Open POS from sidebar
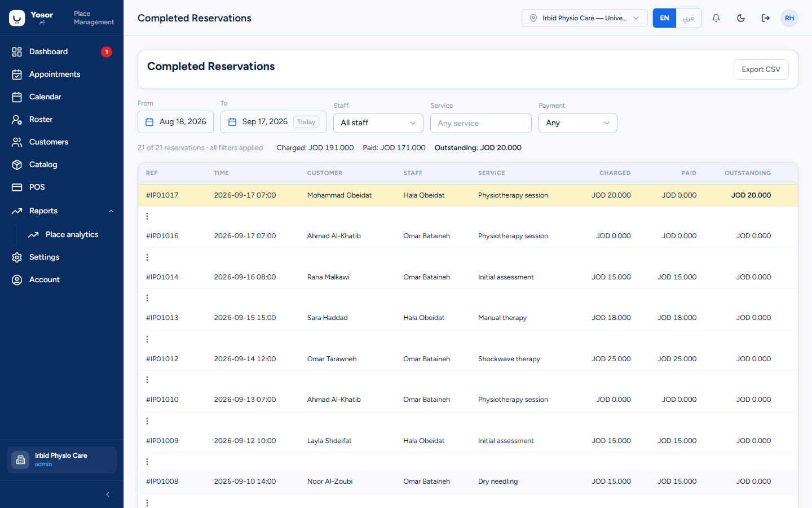Screen dimensions: 812x508 click(x=61, y=187)
